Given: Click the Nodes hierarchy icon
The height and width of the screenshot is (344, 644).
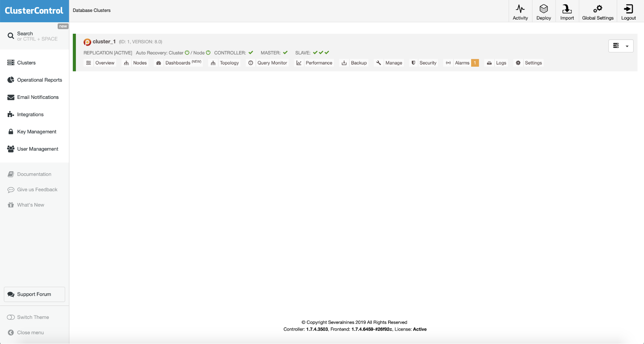Looking at the screenshot, I should tap(126, 63).
